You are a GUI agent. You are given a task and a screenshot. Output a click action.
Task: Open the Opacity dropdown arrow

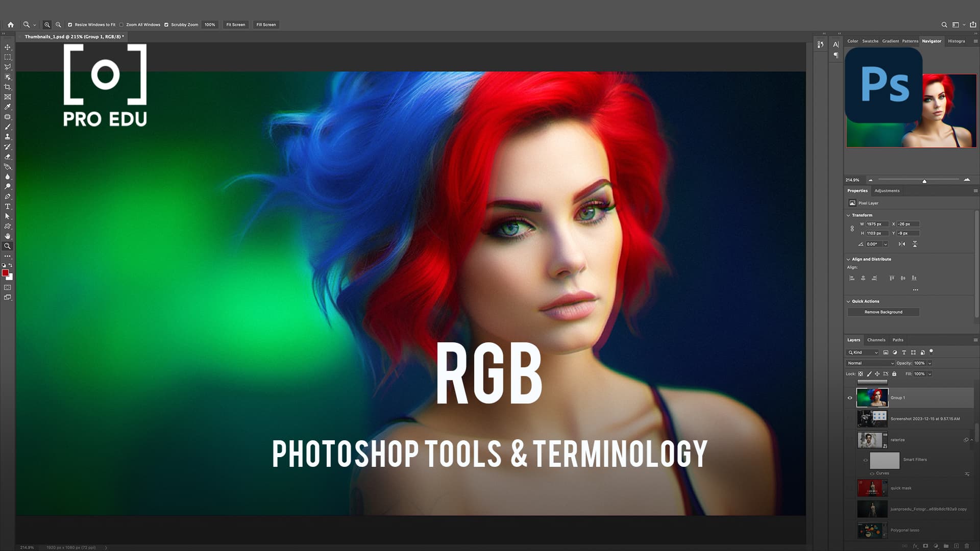(929, 363)
